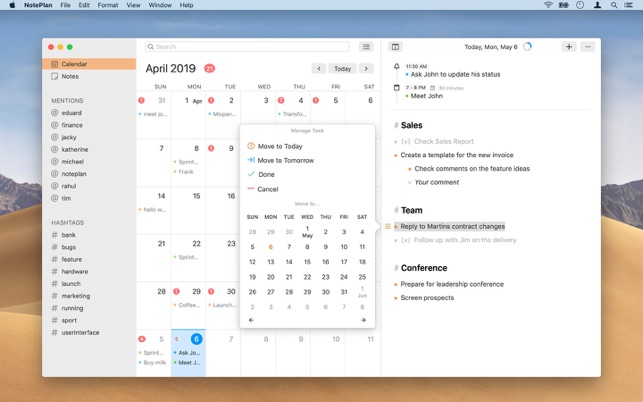Toggle bullet of Screen prospects task
This screenshot has height=402, width=643.
[396, 298]
